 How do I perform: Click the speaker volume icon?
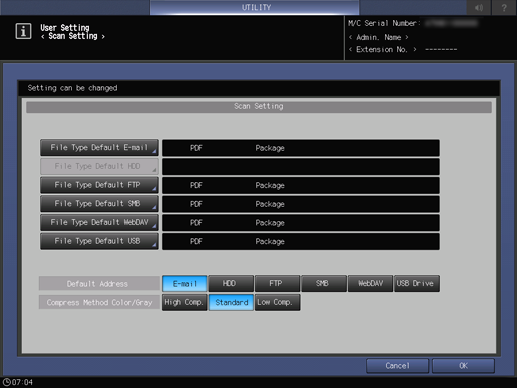click(479, 7)
